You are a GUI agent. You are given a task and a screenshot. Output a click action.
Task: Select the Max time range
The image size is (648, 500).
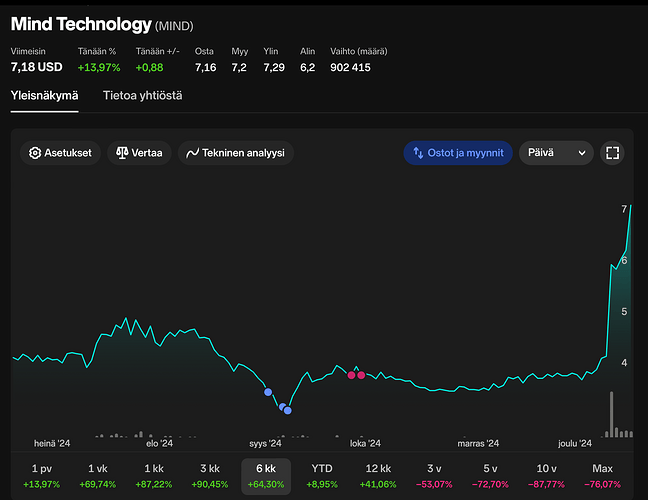click(603, 476)
